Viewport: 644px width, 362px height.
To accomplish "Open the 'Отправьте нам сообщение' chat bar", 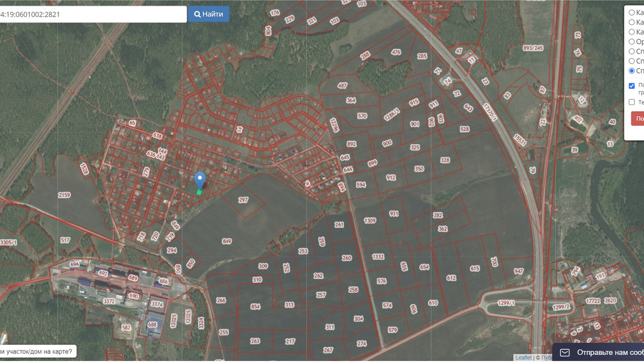I will [x=598, y=352].
